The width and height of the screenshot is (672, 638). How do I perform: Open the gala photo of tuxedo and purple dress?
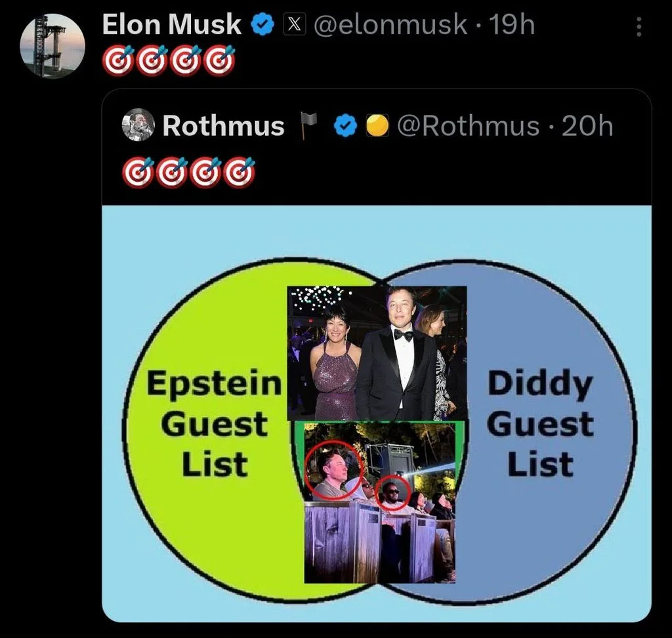(377, 353)
